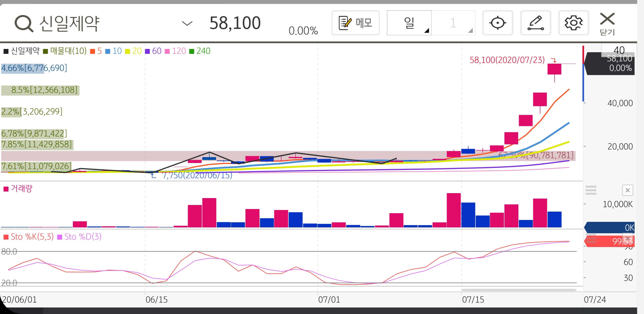The height and width of the screenshot is (314, 644).
Task: Select the 거래량 volume label
Action: pos(21,188)
